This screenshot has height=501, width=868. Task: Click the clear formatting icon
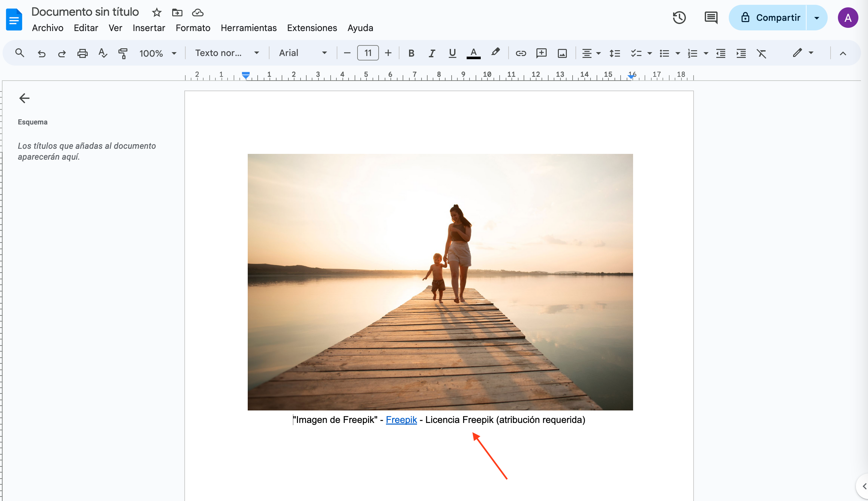(x=761, y=53)
